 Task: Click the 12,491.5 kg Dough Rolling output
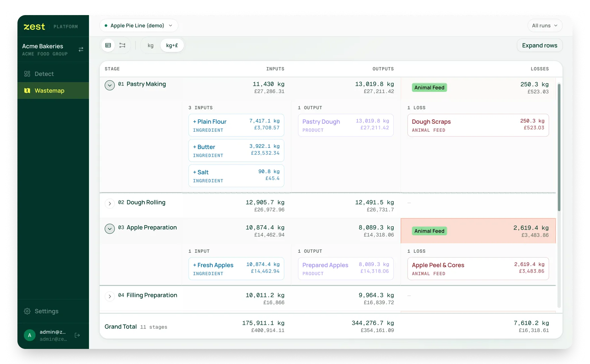375,202
